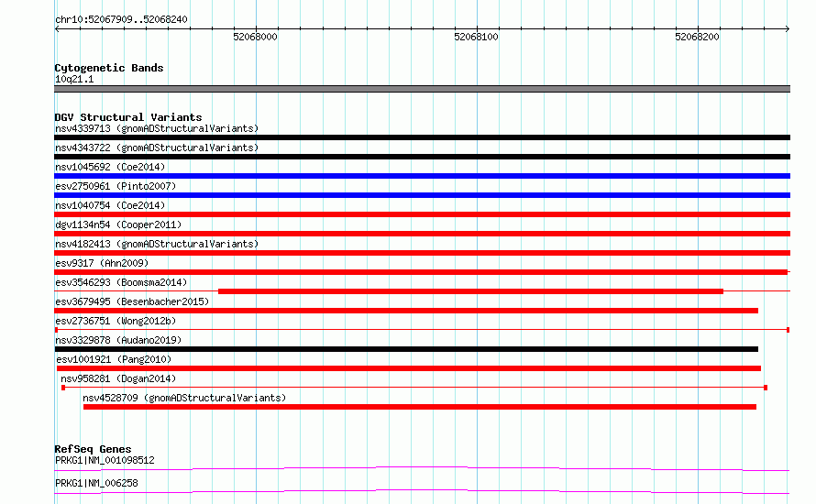The width and height of the screenshot is (816, 504).
Task: Click the left arrow of the ruler
Action: click(x=57, y=29)
